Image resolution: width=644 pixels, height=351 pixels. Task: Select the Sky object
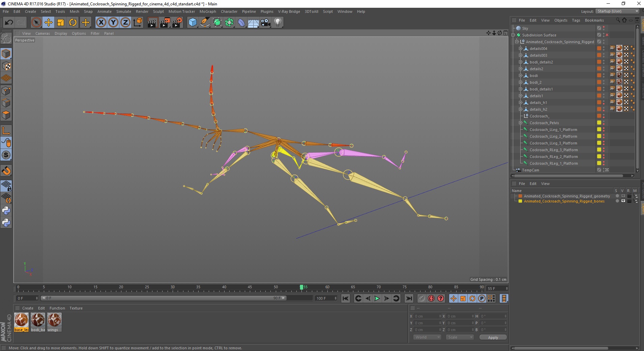[x=525, y=28]
